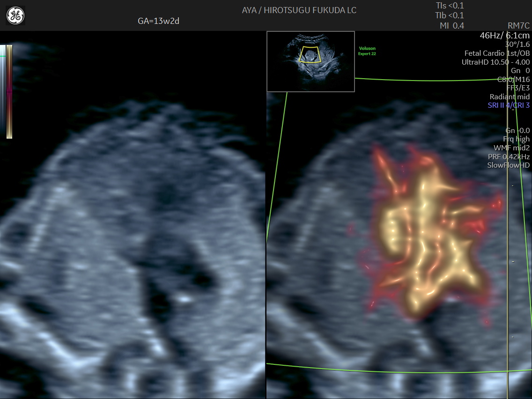Click the grayscale map bar
The width and height of the screenshot is (532, 399).
click(x=3, y=91)
